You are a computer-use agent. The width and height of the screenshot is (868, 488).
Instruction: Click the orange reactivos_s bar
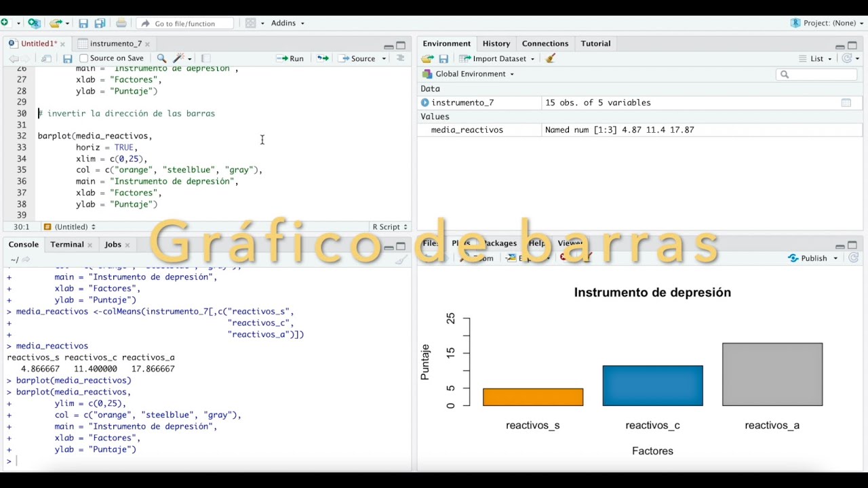533,397
